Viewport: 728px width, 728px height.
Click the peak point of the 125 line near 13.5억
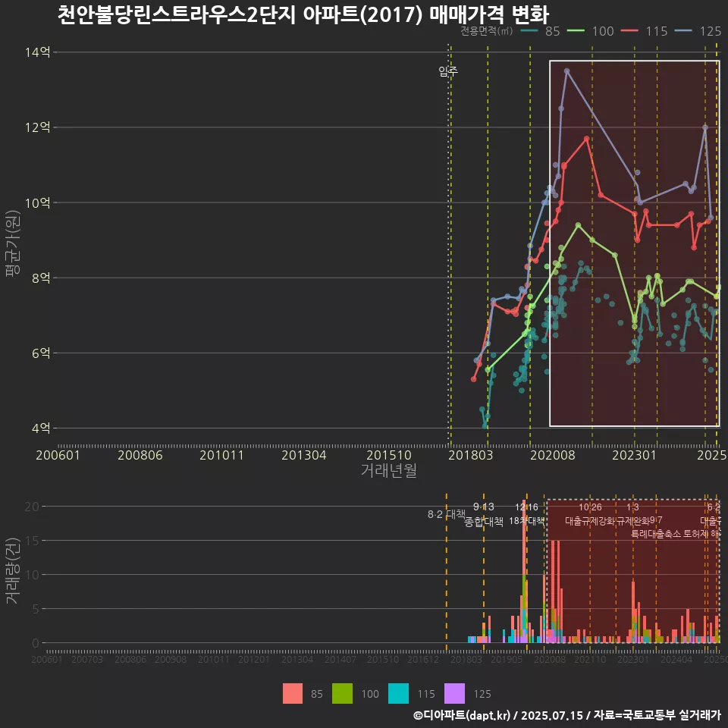[x=567, y=71]
